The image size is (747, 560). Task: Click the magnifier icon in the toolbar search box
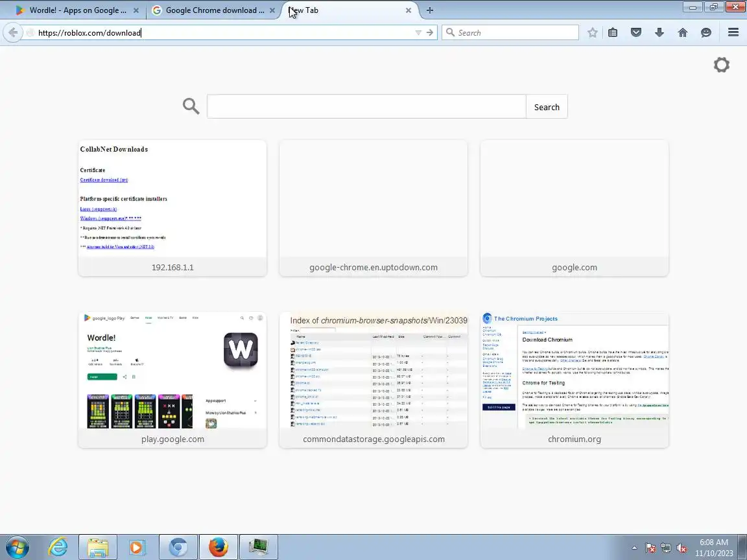(x=450, y=32)
